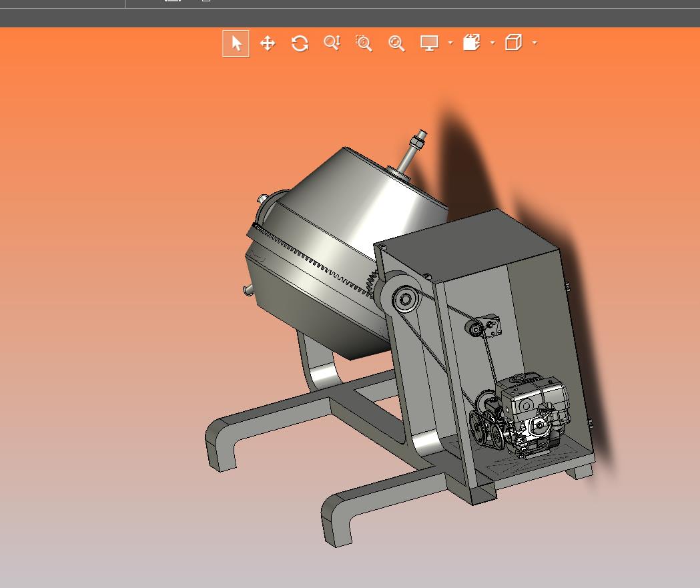Viewport: 700px width, 588px height.
Task: Click the zoom to fit magnifier
Action: (396, 43)
